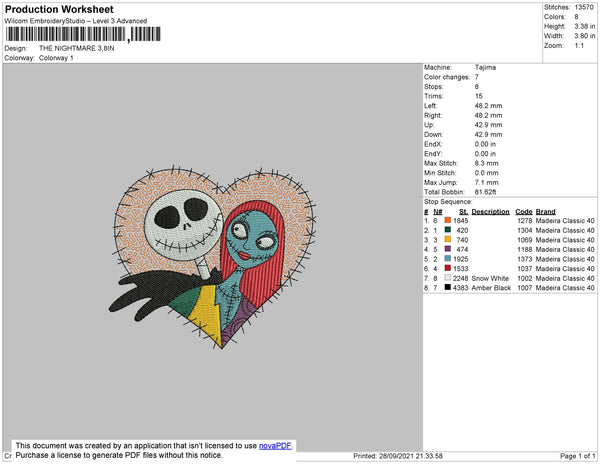Click the Height value '3.38 in'
The height and width of the screenshot is (464, 600).
click(x=585, y=26)
